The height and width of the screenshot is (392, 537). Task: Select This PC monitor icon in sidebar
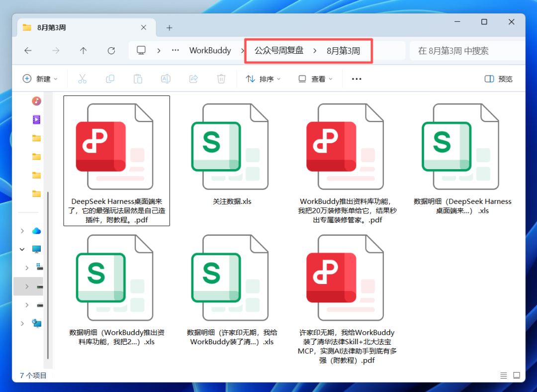(37, 249)
